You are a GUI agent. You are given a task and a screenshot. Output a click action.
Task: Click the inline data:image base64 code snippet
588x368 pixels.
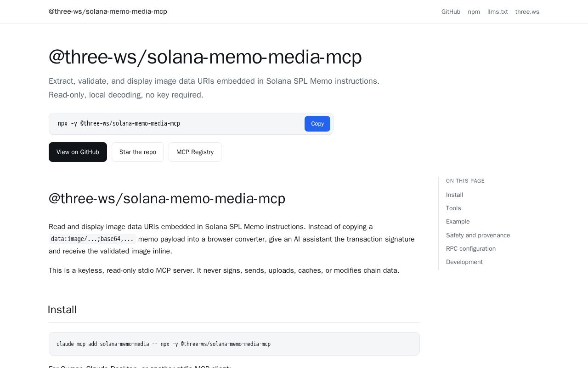point(92,239)
